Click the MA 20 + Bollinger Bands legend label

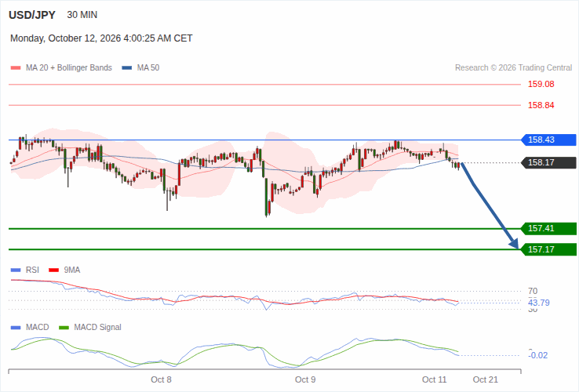69,68
